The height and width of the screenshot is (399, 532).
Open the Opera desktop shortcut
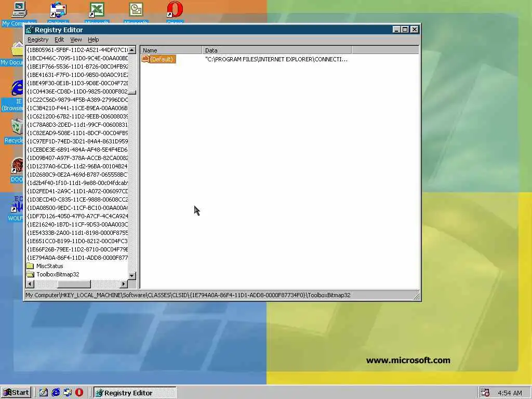175,12
